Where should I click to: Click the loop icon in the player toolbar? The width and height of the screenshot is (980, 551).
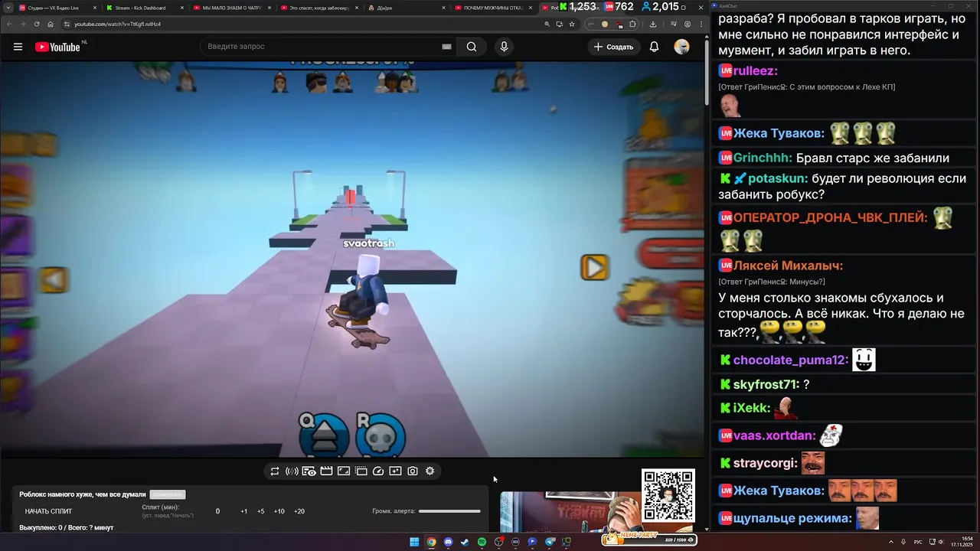click(275, 471)
